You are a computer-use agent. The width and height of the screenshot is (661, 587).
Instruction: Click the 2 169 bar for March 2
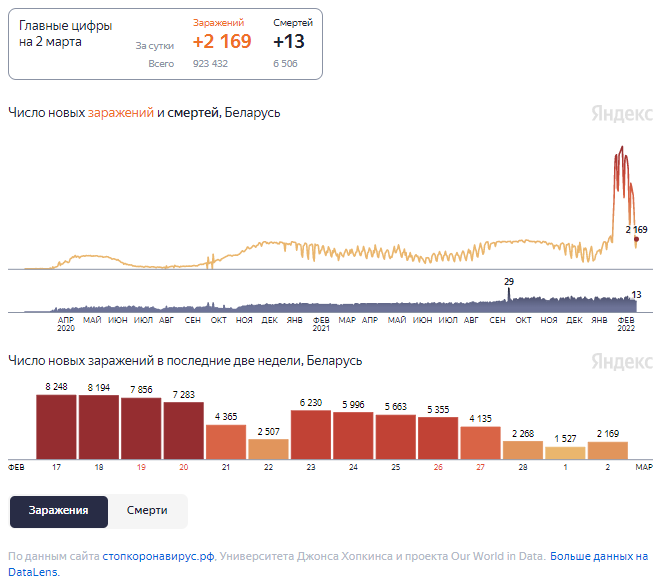pos(608,450)
